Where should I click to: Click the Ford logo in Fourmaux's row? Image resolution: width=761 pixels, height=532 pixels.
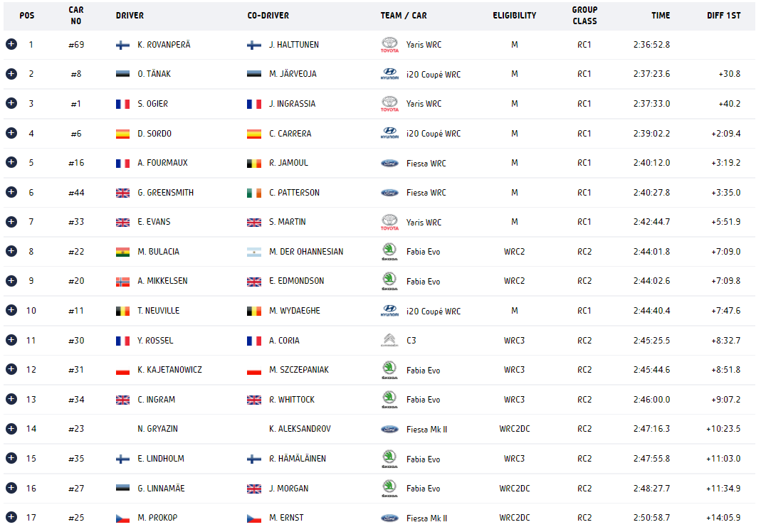pos(389,163)
